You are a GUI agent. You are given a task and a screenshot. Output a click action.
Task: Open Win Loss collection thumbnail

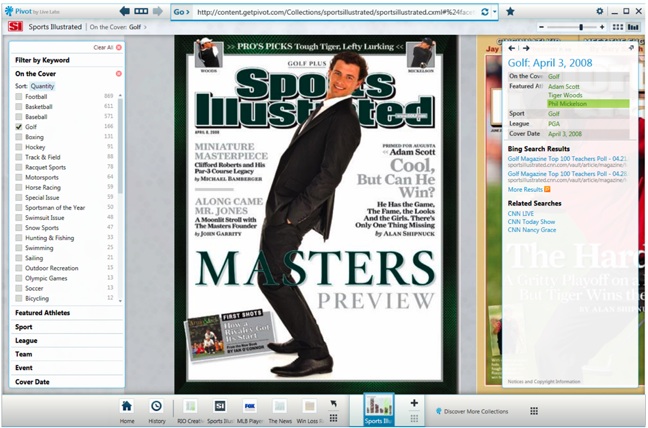(309, 407)
